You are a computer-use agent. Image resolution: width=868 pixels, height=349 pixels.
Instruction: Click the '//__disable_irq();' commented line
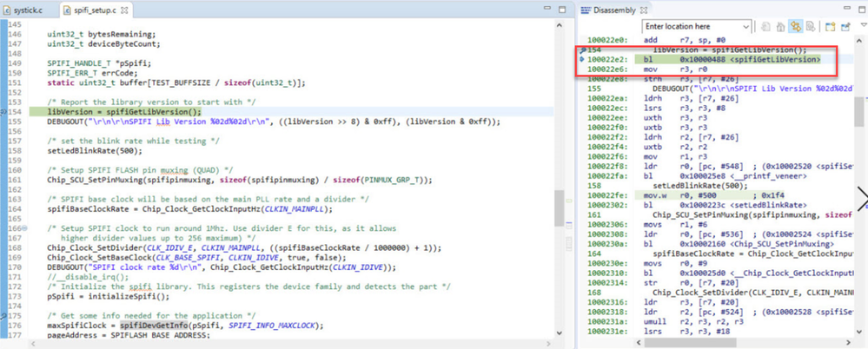click(88, 277)
